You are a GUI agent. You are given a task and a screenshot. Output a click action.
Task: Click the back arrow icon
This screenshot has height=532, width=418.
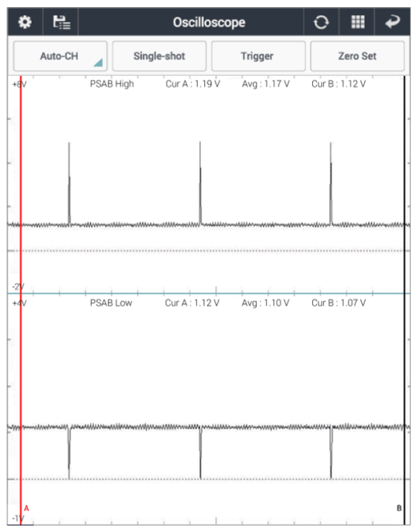click(393, 22)
